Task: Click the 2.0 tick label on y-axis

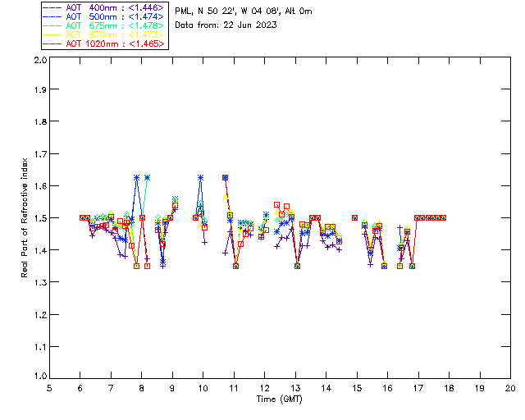Action: 39,61
